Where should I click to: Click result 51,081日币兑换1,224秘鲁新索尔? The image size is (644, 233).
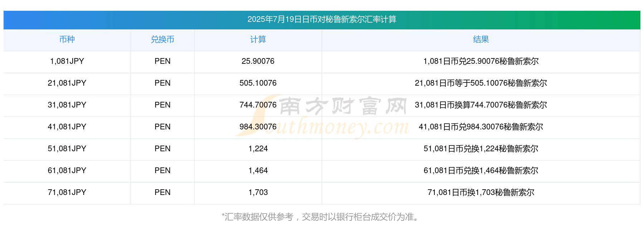[x=481, y=149]
